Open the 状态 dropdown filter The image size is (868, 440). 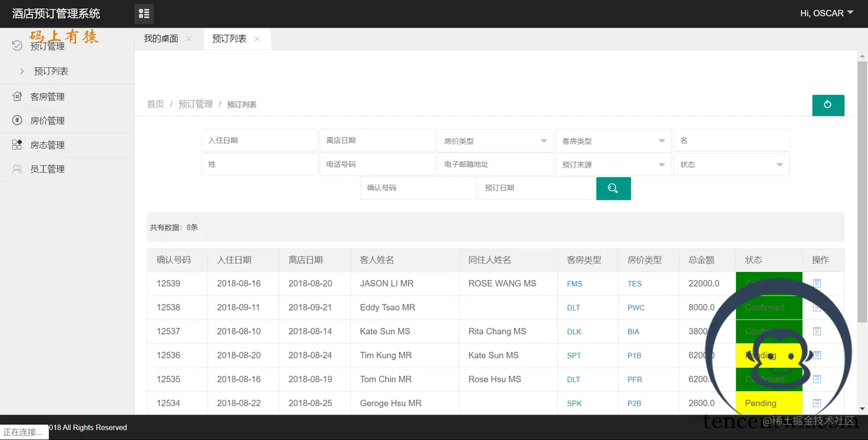click(731, 165)
